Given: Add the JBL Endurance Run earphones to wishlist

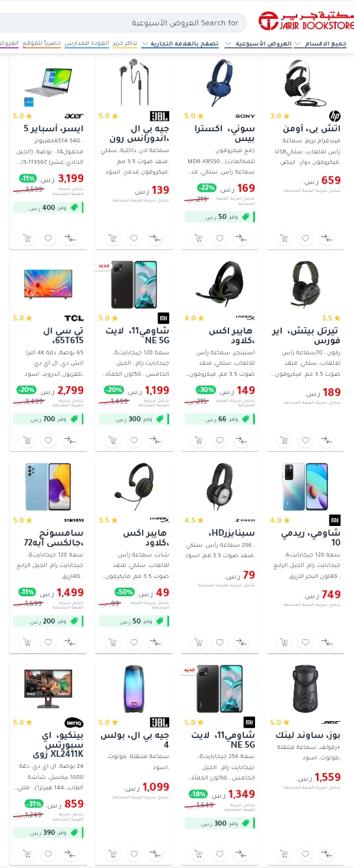Looking at the screenshot, I should [133, 238].
